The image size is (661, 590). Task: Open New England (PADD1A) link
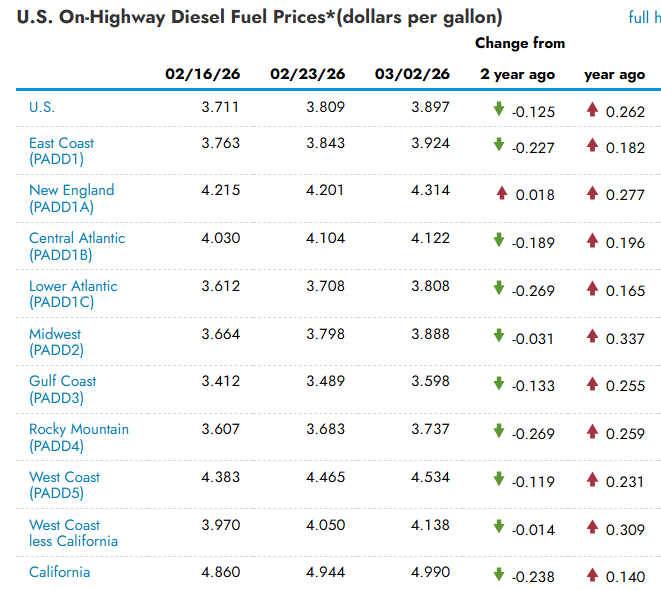pos(71,198)
